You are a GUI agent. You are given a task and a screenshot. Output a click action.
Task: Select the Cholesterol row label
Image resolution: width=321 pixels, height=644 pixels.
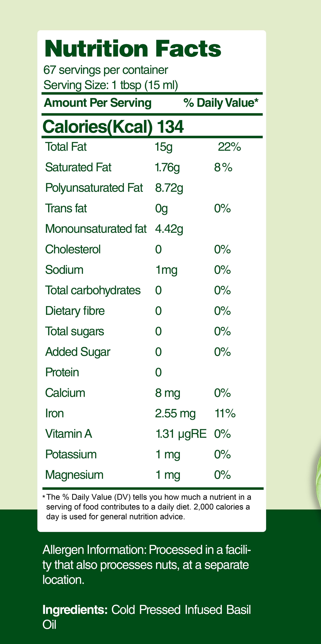point(73,250)
